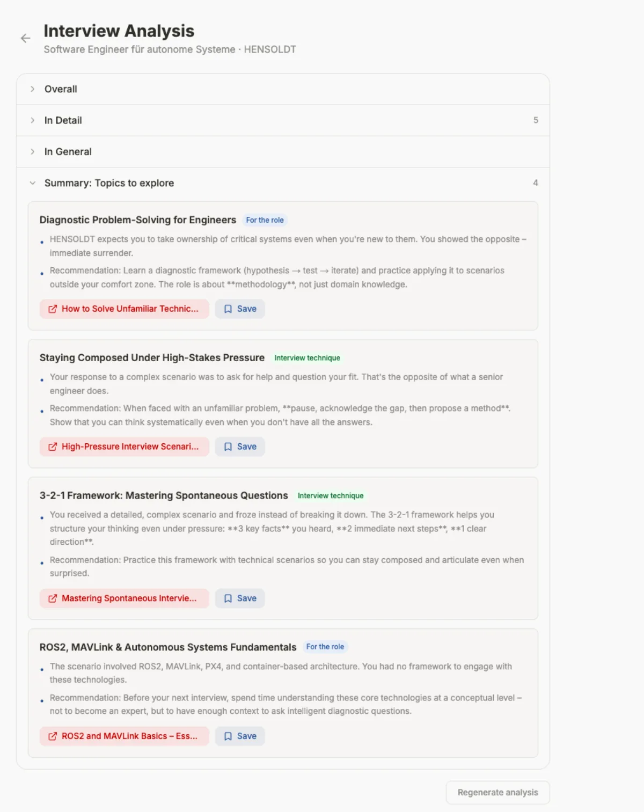Click the Summary topics count badge 4

(536, 183)
